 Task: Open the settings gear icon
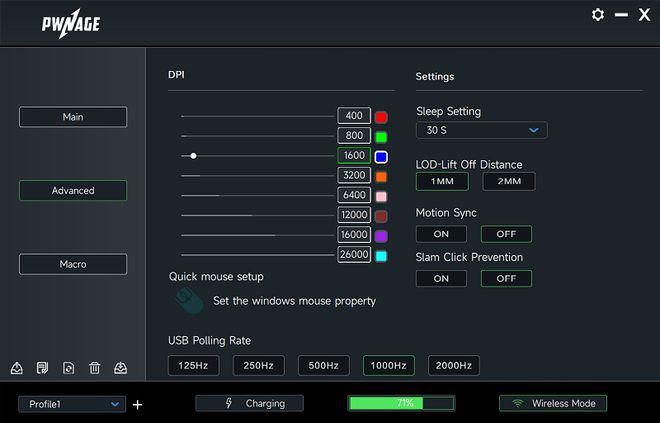point(598,15)
